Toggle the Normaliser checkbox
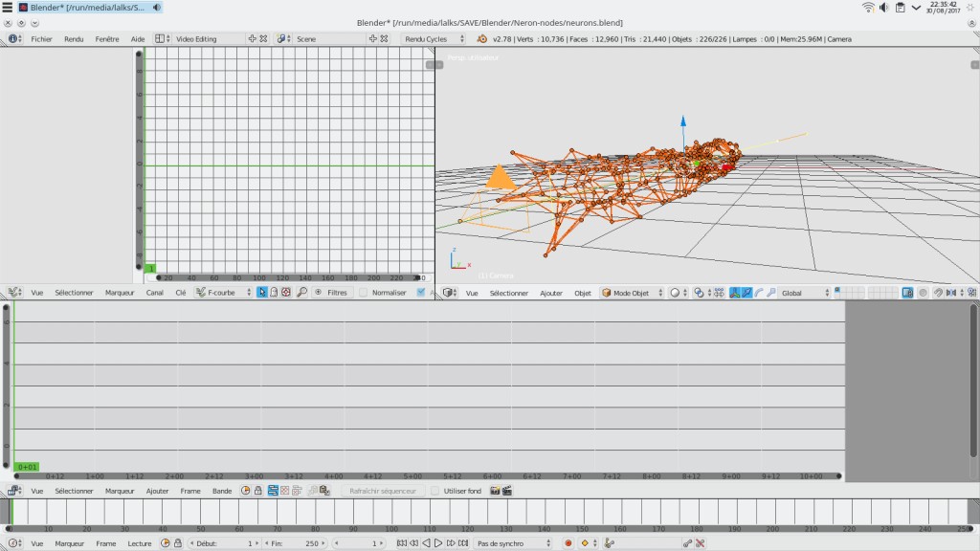This screenshot has height=551, width=980. [x=364, y=293]
